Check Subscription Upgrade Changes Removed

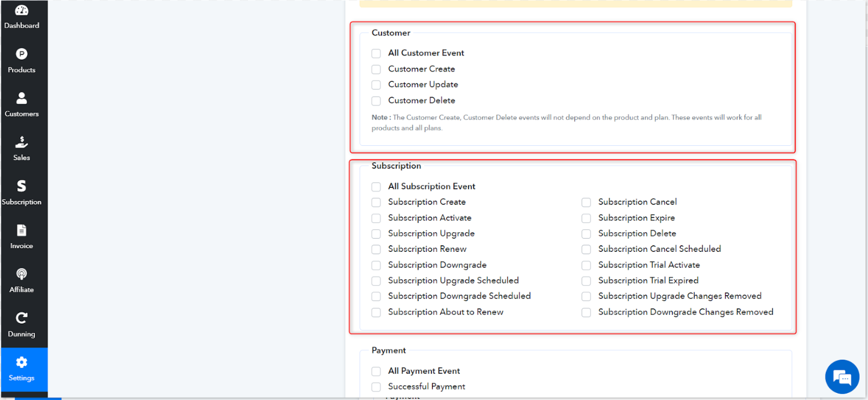pos(586,296)
